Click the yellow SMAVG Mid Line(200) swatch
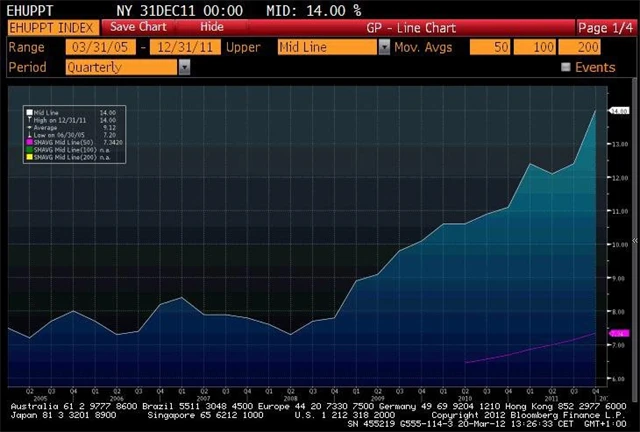Screen dimensions: 640x432 coord(29,157)
